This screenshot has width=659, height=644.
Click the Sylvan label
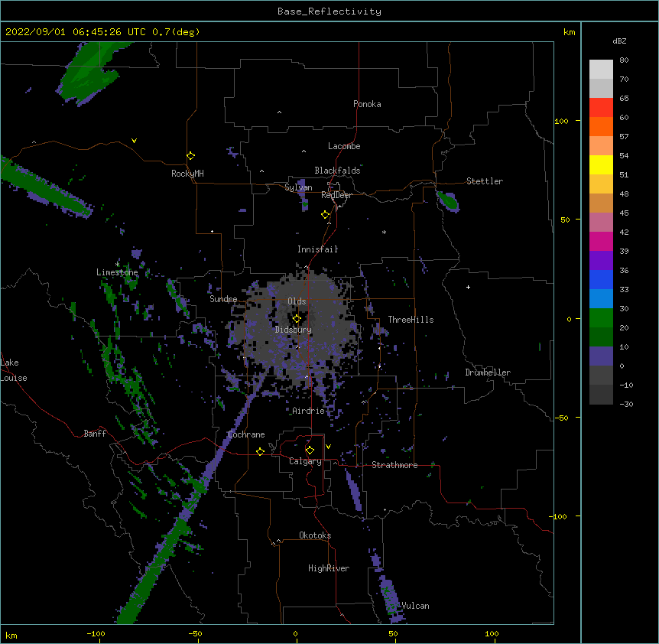(298, 187)
